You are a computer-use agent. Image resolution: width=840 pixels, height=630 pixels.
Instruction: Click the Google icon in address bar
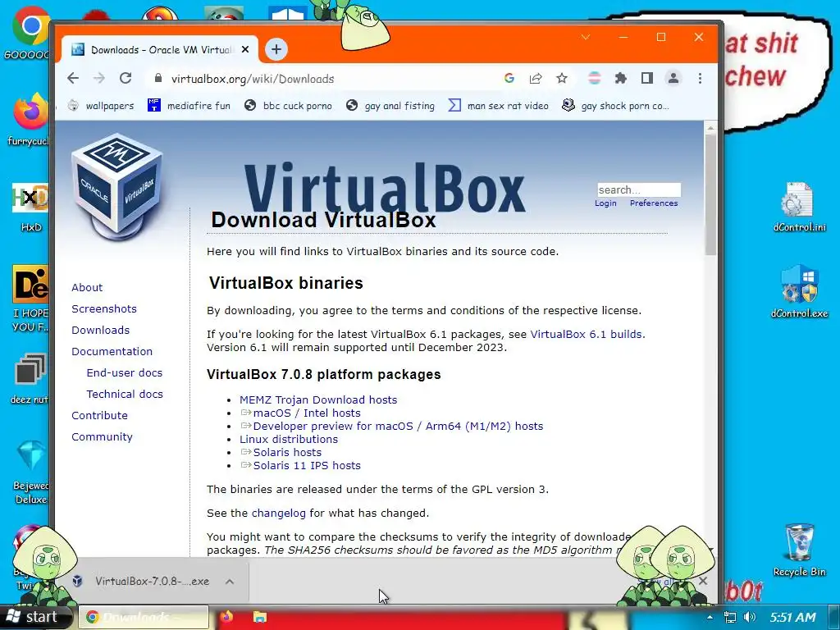[x=509, y=78]
